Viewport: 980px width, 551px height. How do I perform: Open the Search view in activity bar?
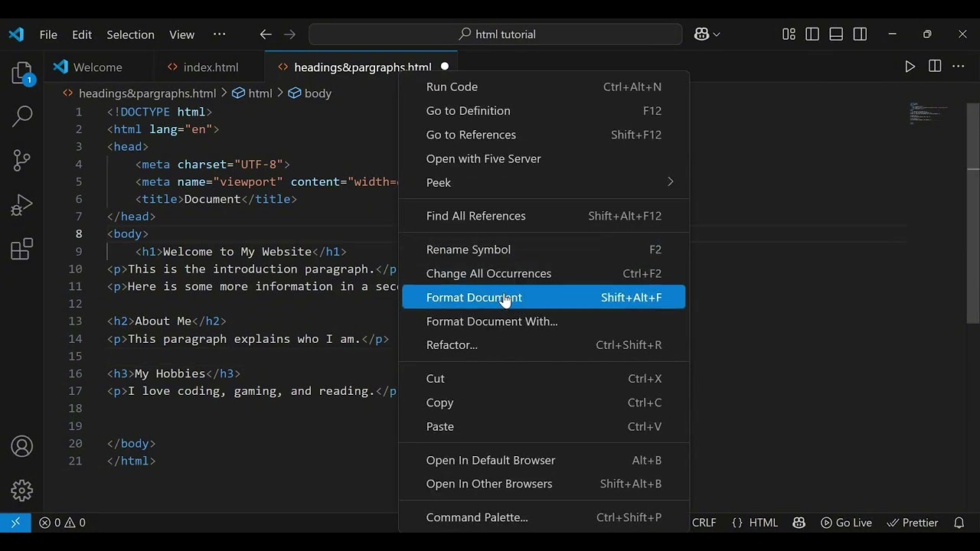tap(22, 116)
